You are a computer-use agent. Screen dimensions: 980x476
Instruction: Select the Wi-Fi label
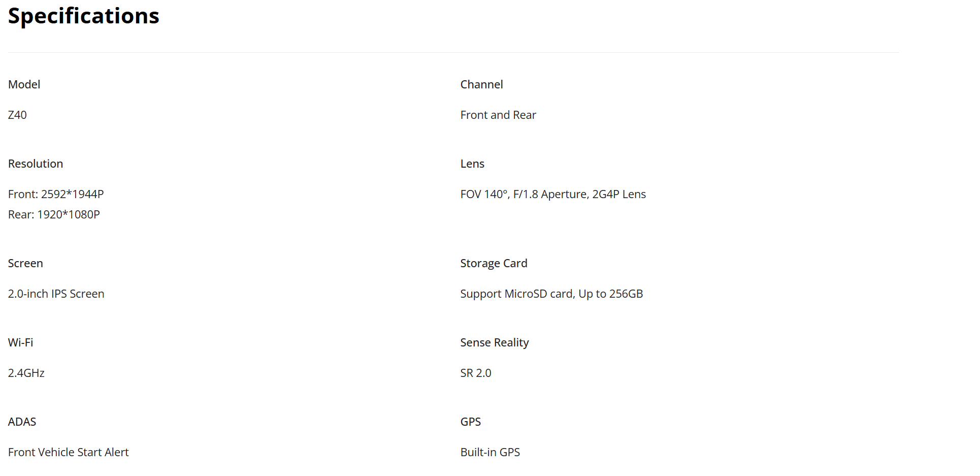(20, 342)
